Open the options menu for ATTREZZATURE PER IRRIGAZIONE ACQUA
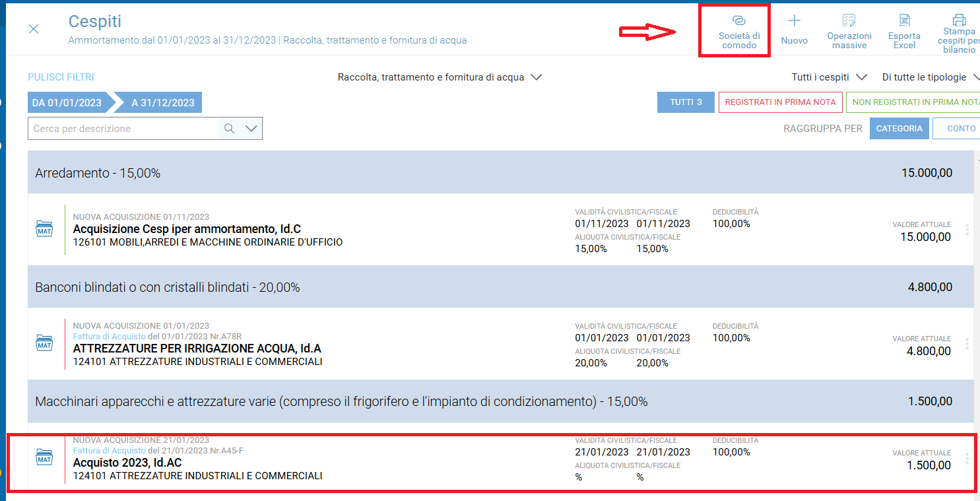Image resolution: width=980 pixels, height=501 pixels. click(967, 344)
